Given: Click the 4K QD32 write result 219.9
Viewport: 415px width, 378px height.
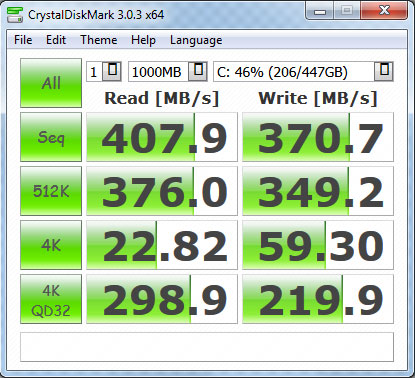Looking at the screenshot, I should pyautogui.click(x=318, y=299).
